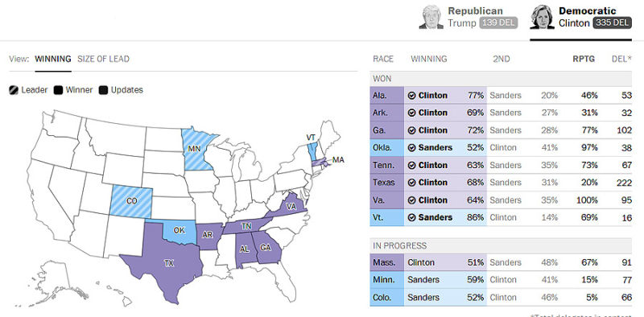Click the checkmark icon in Vt. row
Screen dimensions: 644x317
point(412,217)
